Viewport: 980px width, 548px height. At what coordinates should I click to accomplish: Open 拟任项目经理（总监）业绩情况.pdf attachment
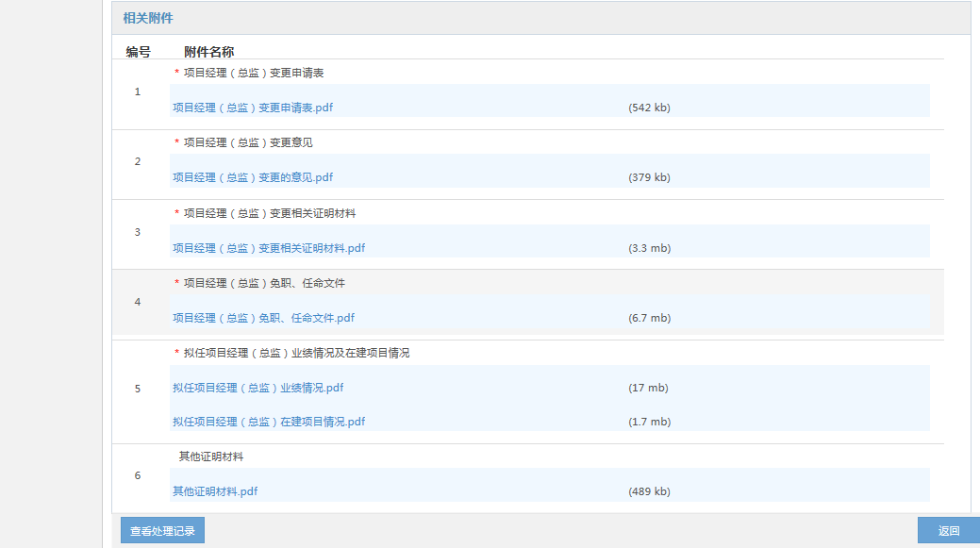click(x=257, y=388)
